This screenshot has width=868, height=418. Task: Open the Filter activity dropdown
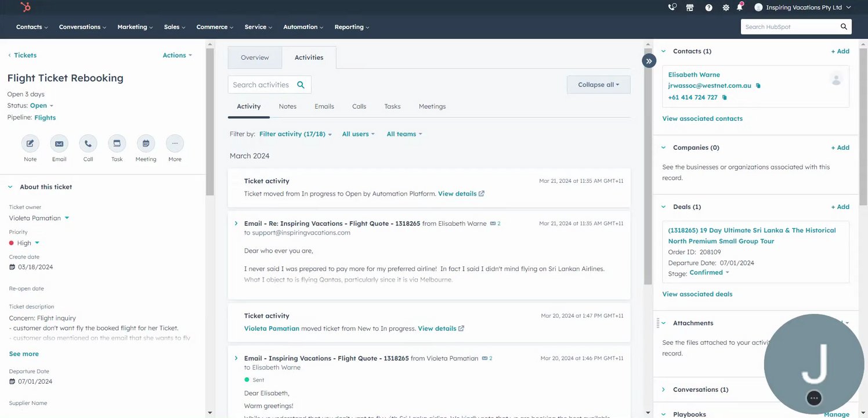(x=295, y=134)
